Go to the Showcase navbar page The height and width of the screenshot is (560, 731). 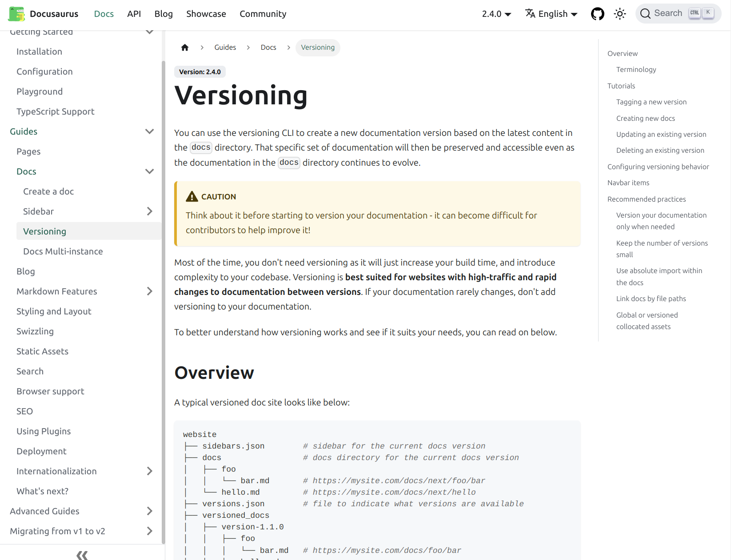[206, 14]
